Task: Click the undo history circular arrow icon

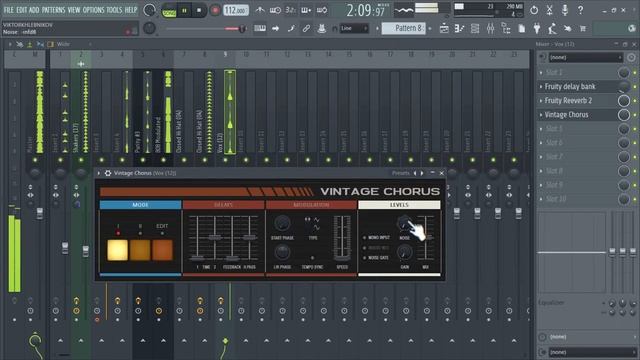Action: point(534,10)
